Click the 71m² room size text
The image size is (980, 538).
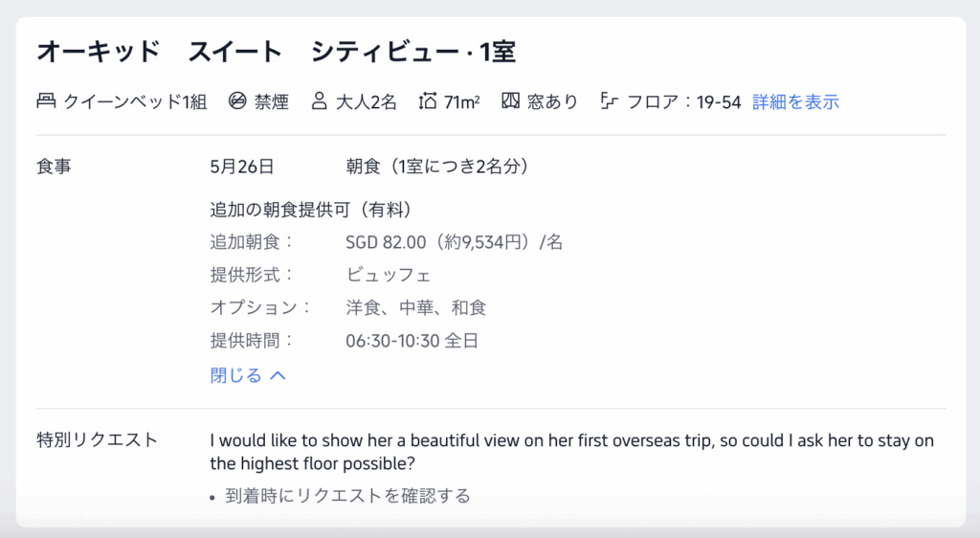pos(462,101)
